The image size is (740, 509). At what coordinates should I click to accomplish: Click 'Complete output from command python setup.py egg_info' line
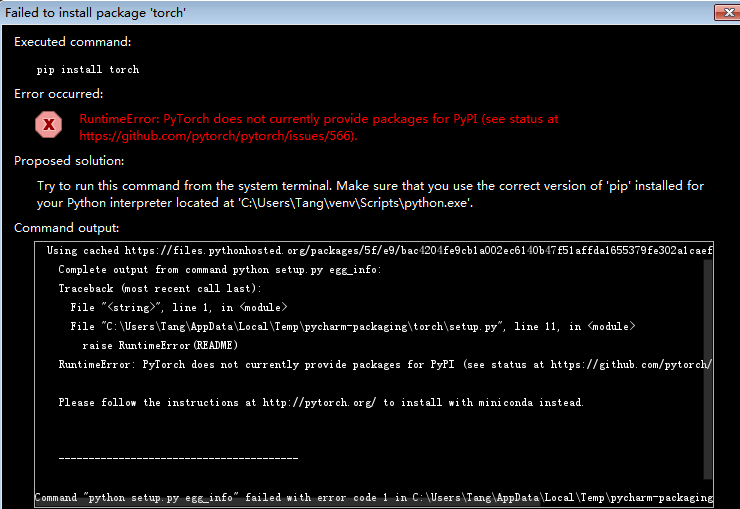point(219,270)
